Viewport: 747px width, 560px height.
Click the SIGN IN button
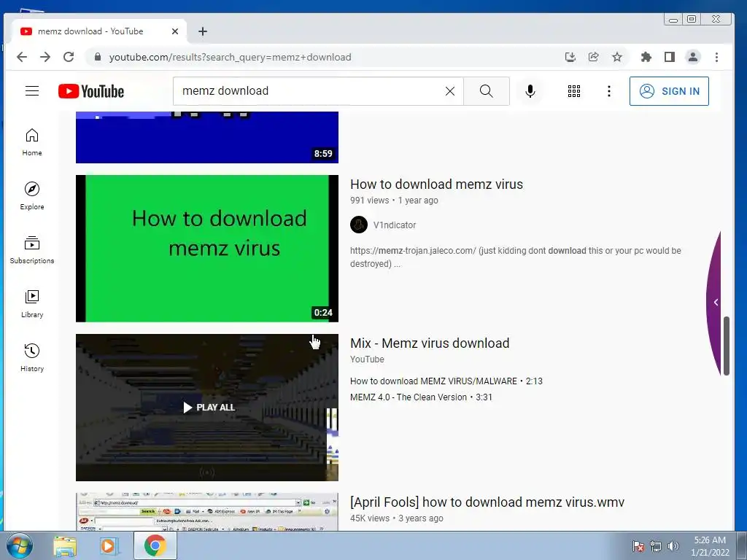coord(669,91)
